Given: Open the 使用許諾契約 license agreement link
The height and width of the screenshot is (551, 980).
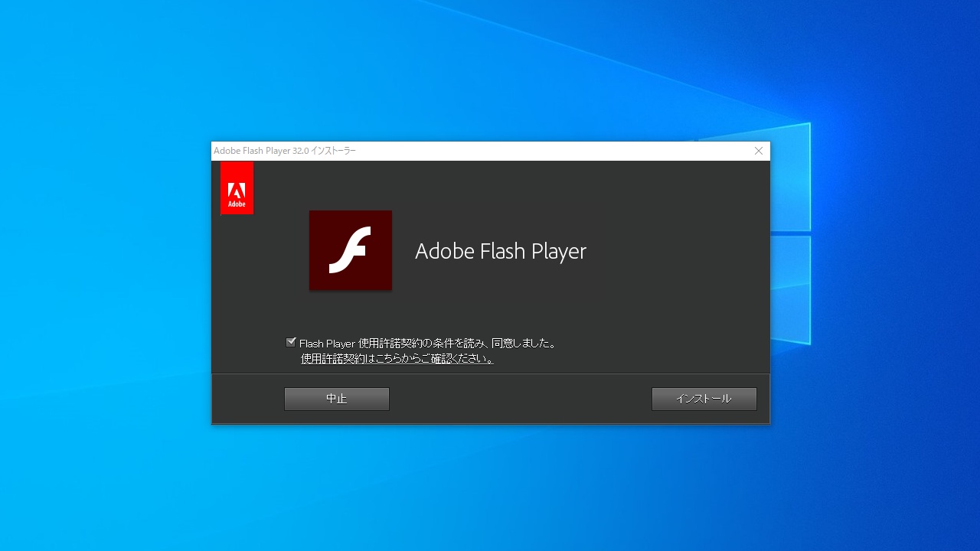Looking at the screenshot, I should tap(397, 359).
